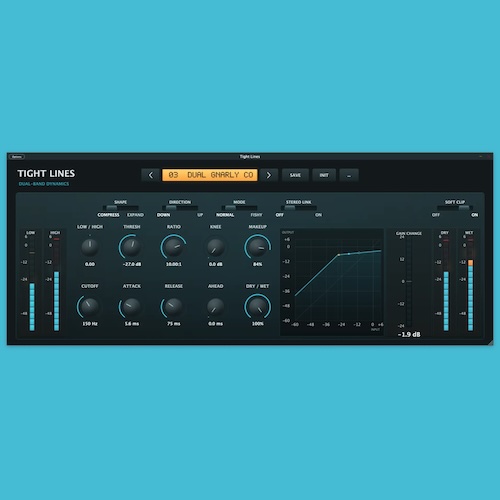Viewport: 500px width, 500px height.
Task: Toggle the DIRECTION switch
Action: click(180, 208)
